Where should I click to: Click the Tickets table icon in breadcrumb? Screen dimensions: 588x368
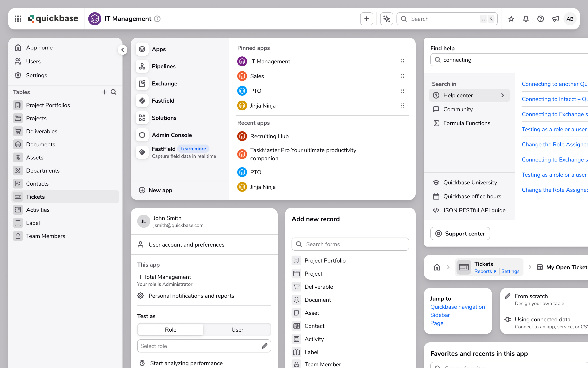[464, 267]
